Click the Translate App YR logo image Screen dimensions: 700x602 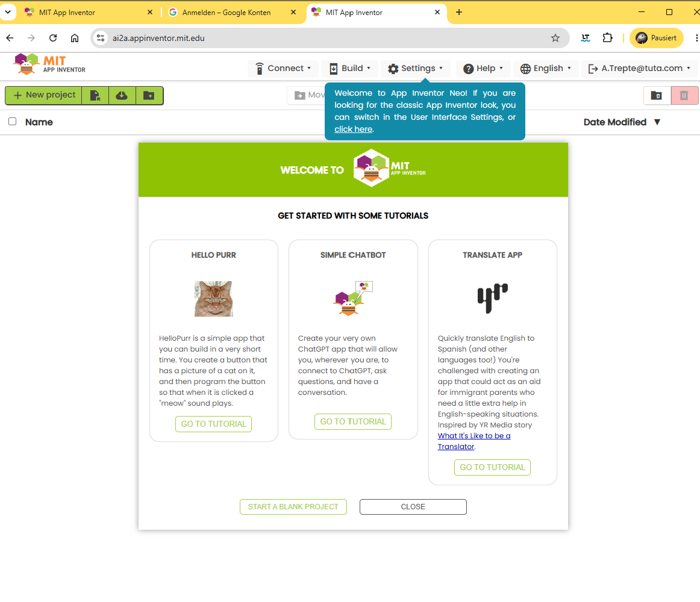(x=492, y=298)
